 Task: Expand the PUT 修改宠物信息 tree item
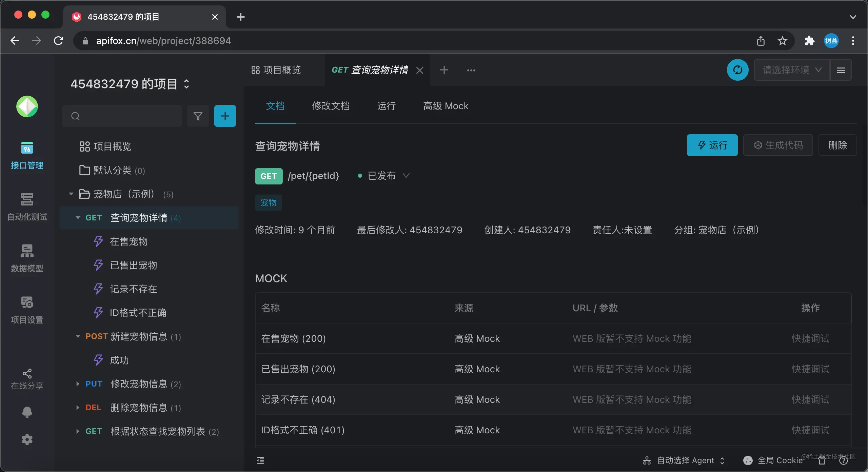(x=78, y=384)
